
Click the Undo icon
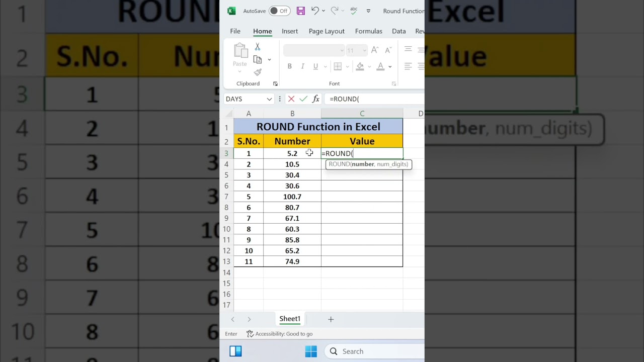pos(314,11)
